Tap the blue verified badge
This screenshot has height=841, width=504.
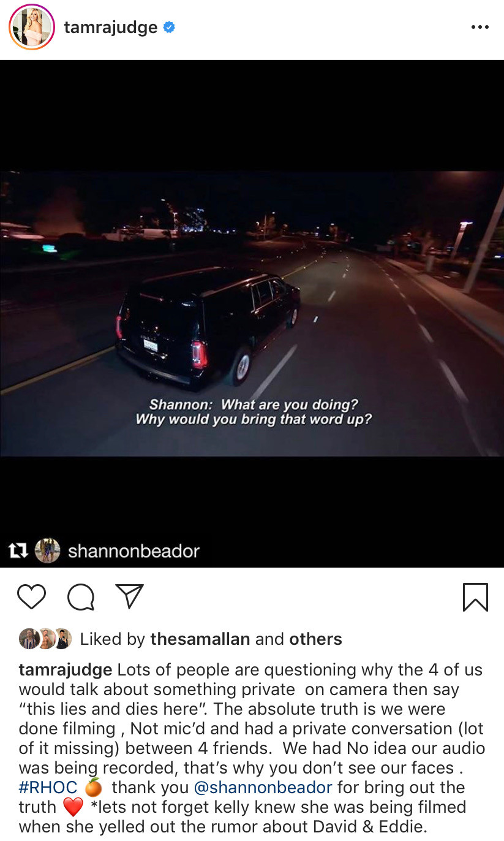169,27
